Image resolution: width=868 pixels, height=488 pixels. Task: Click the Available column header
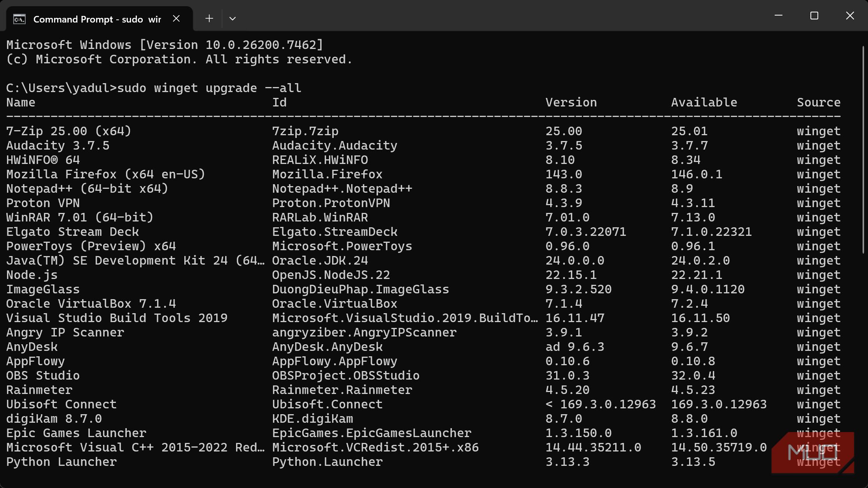click(x=704, y=103)
